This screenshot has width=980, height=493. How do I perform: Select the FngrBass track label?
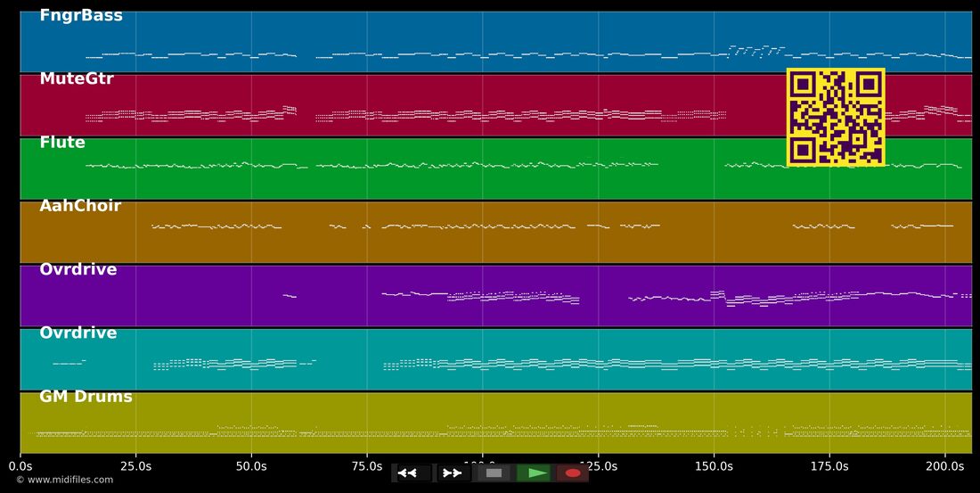pos(81,16)
